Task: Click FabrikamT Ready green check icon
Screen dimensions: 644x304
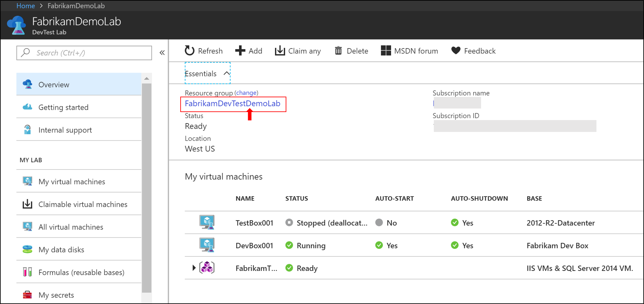Action: coord(289,268)
